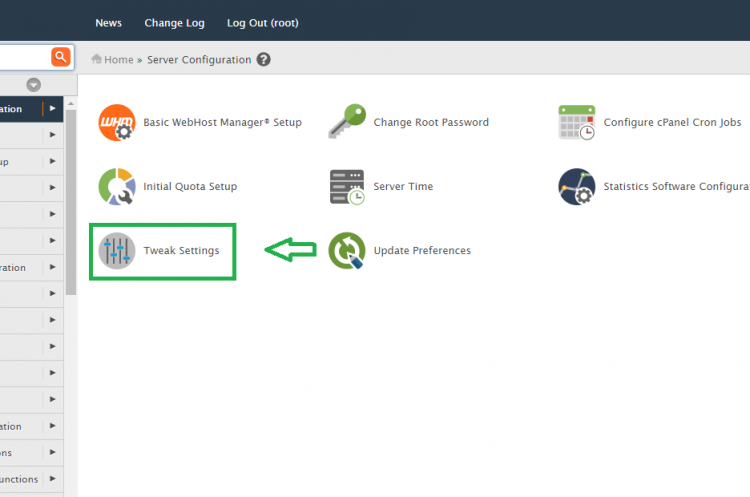Open the Change Root Password link
Viewport: 750px width, 497px height.
point(431,122)
